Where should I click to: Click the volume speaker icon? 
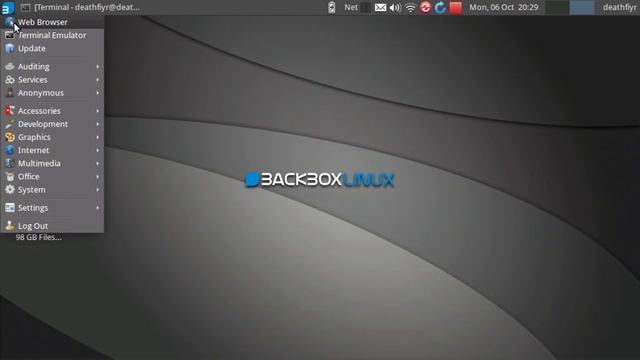point(395,7)
